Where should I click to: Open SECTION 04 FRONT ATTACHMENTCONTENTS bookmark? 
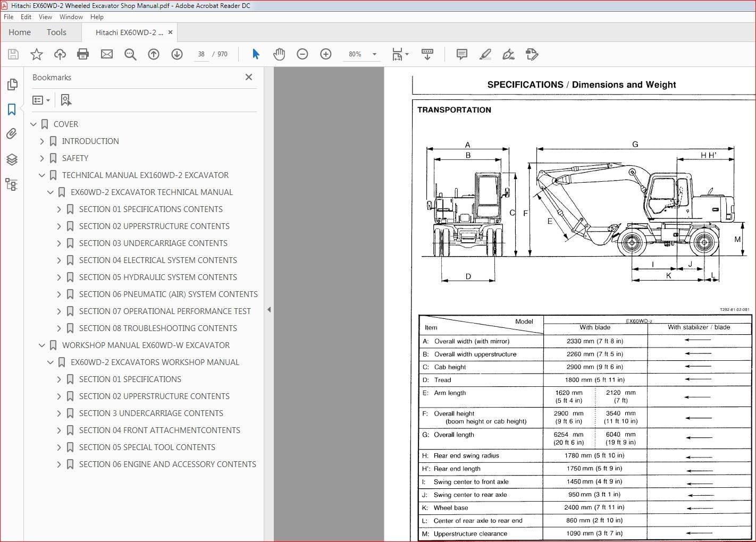[159, 430]
